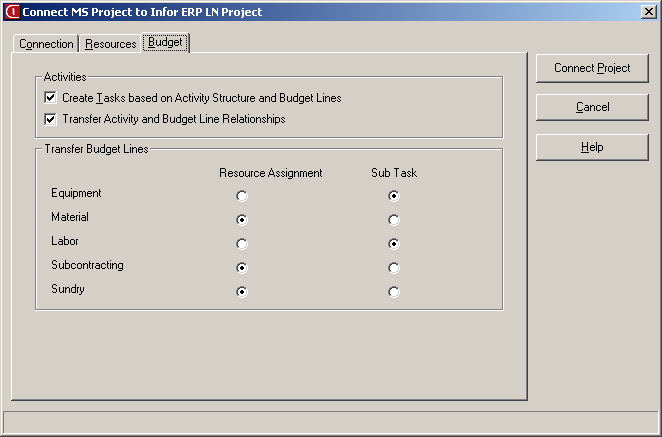Choose Resource Assignment for Material
Screen dimensions: 662x437
click(242, 220)
